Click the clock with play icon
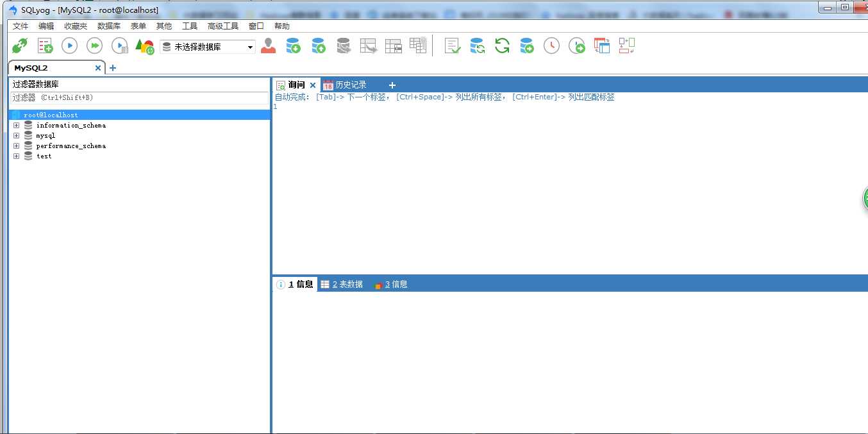Screen dimensions: 868x434 (577, 46)
